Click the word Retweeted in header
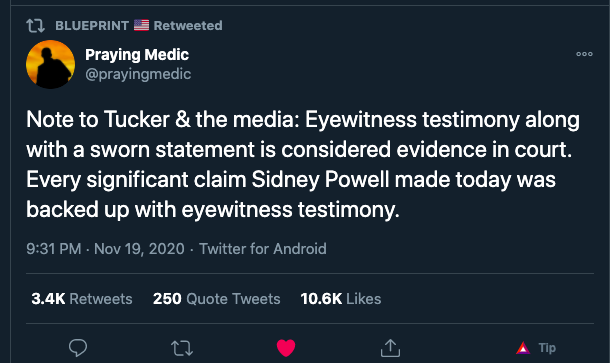Image resolution: width=610 pixels, height=363 pixels. coord(188,26)
